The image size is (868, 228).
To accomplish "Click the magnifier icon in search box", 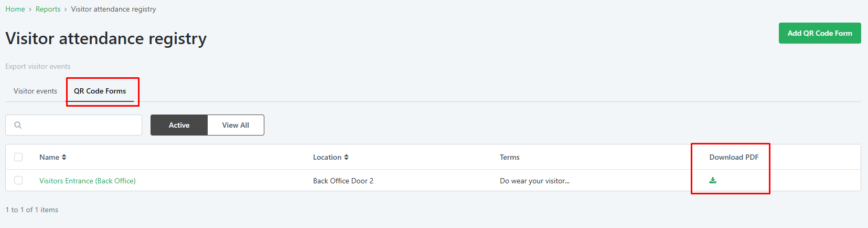I will 18,125.
